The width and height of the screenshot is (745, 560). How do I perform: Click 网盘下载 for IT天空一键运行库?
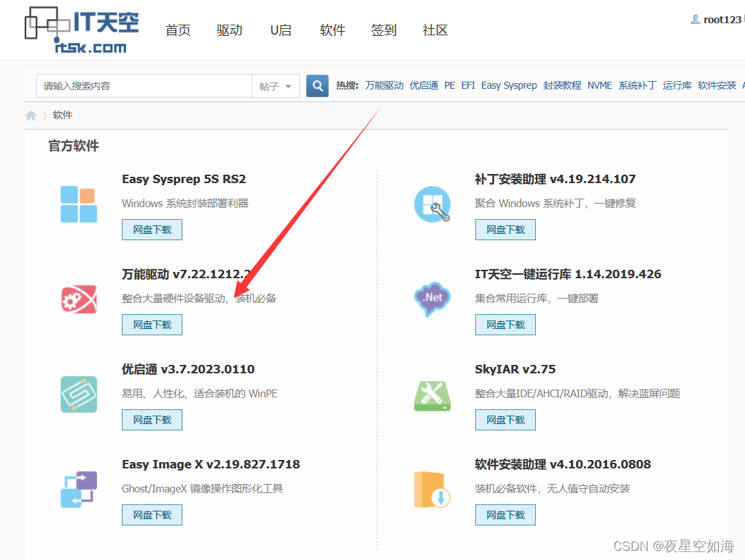tap(506, 325)
